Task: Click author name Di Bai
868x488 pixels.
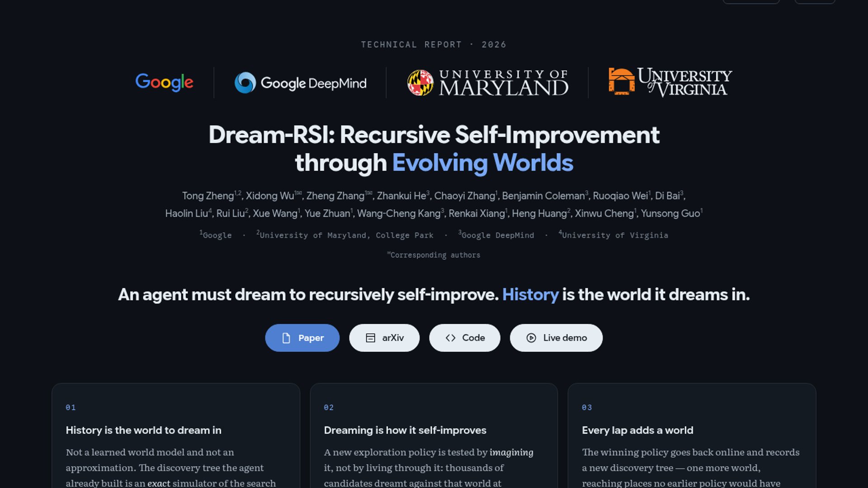Action: point(667,196)
